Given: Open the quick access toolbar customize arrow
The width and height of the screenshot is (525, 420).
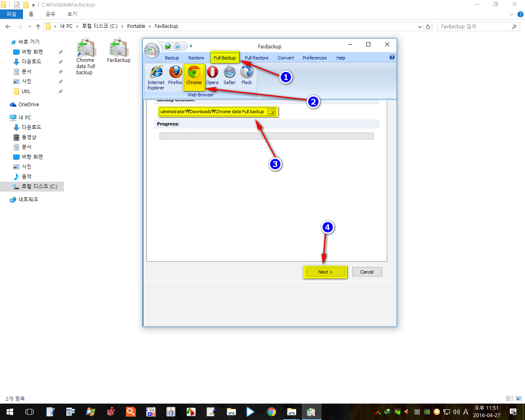Looking at the screenshot, I should tap(191, 46).
